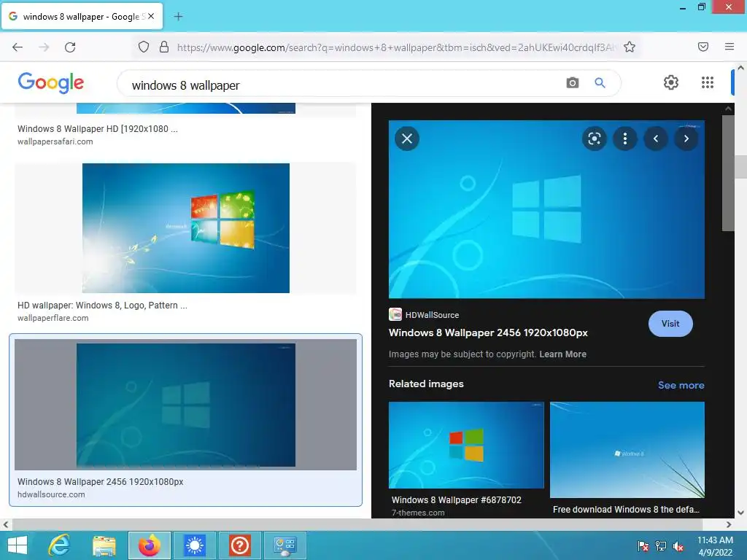Switch to Firefox in the taskbar
This screenshot has height=560, width=747.
pos(149,545)
